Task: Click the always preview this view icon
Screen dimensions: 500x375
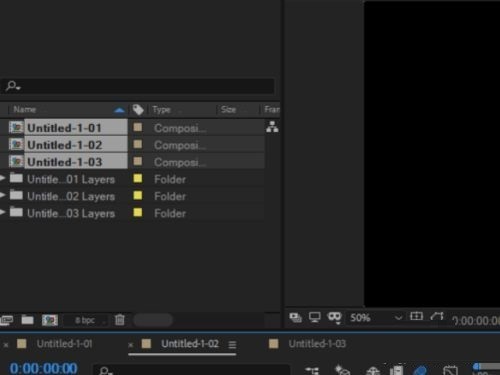Action: pyautogui.click(x=295, y=317)
